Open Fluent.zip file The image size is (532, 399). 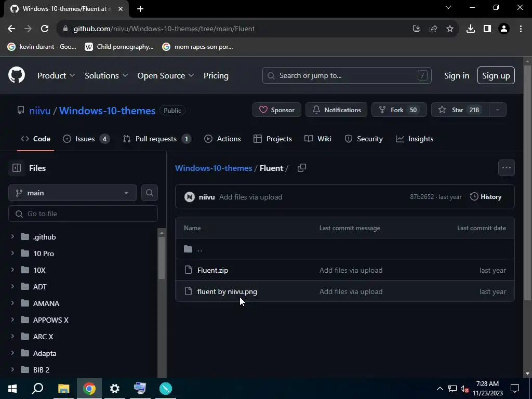coord(212,270)
